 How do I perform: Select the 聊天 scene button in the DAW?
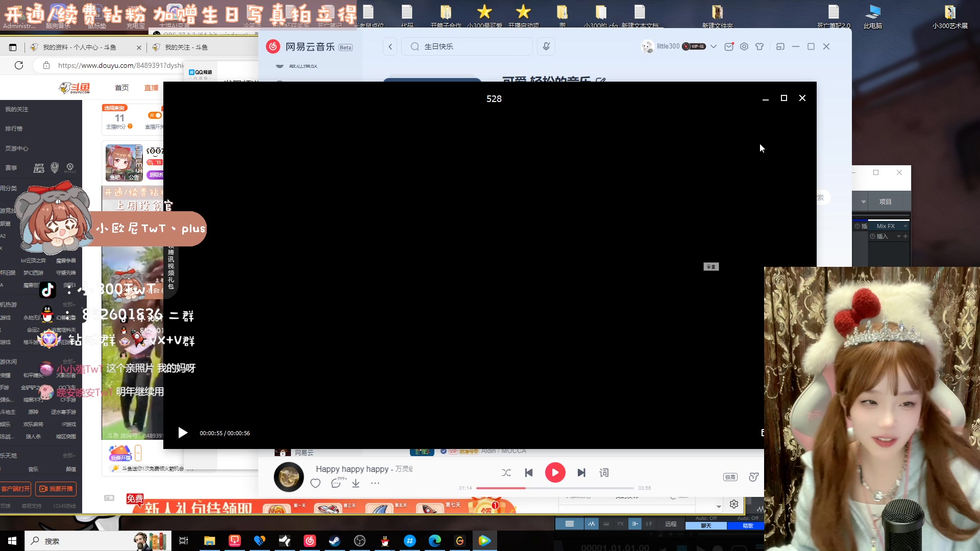coord(706,525)
